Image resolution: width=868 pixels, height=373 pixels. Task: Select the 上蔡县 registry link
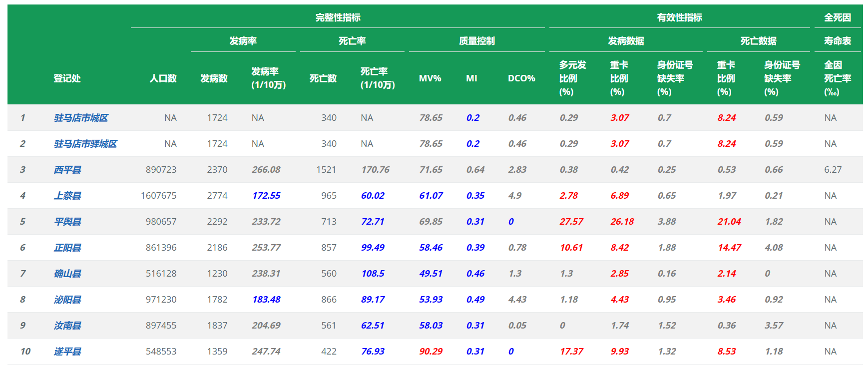click(x=67, y=196)
